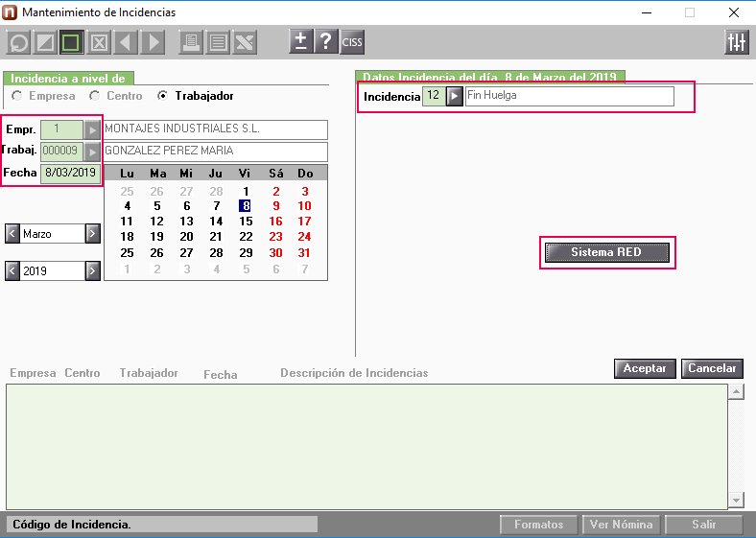The height and width of the screenshot is (538, 756).
Task: Open the Trabaj. lookup arrow
Action: (x=92, y=152)
